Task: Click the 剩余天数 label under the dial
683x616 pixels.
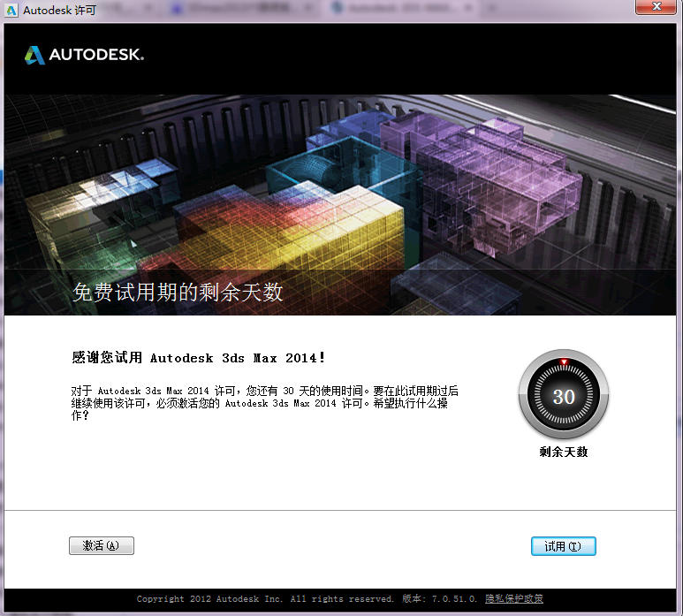Action: (564, 452)
